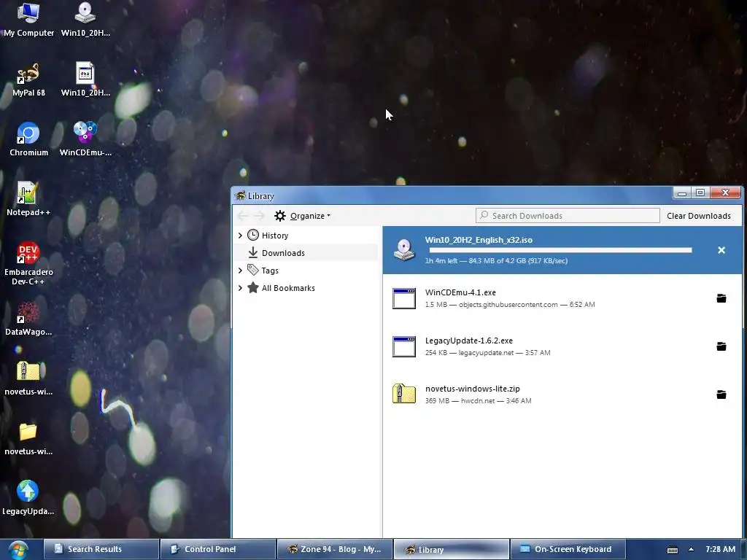Click the 7:28 AM taskbar clock
This screenshot has width=747, height=560.
(720, 550)
